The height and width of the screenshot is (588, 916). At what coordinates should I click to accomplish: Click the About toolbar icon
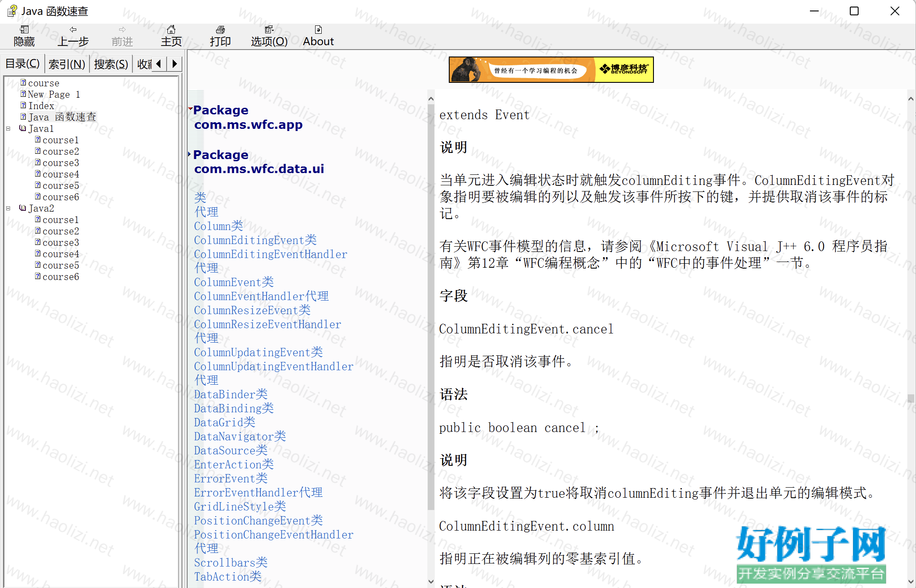(318, 30)
